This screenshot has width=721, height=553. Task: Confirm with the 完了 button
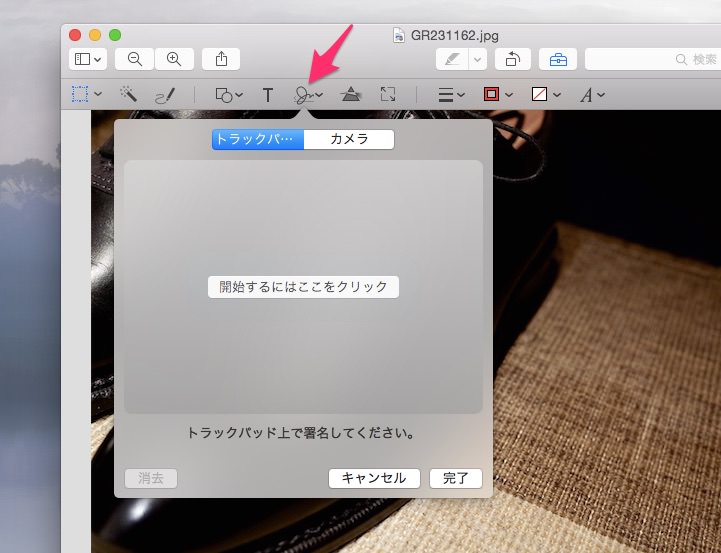coord(456,478)
